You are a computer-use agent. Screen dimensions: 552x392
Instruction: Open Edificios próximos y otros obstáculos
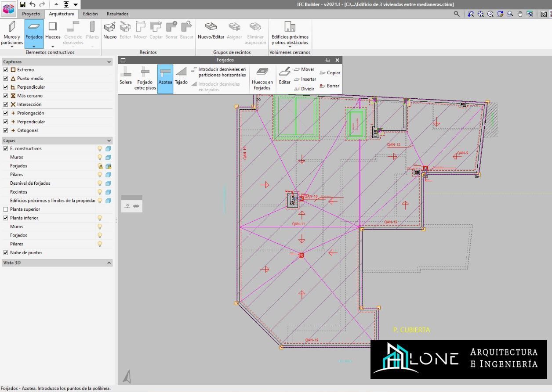click(x=290, y=33)
